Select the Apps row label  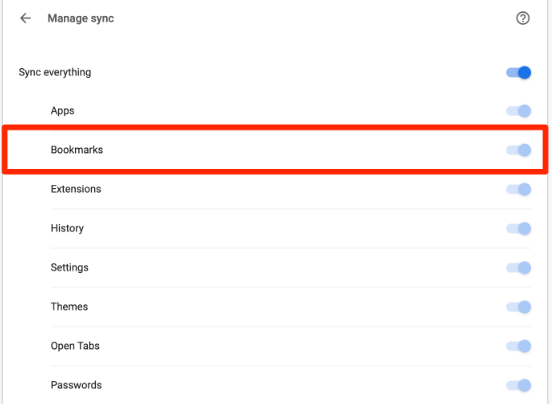62,111
